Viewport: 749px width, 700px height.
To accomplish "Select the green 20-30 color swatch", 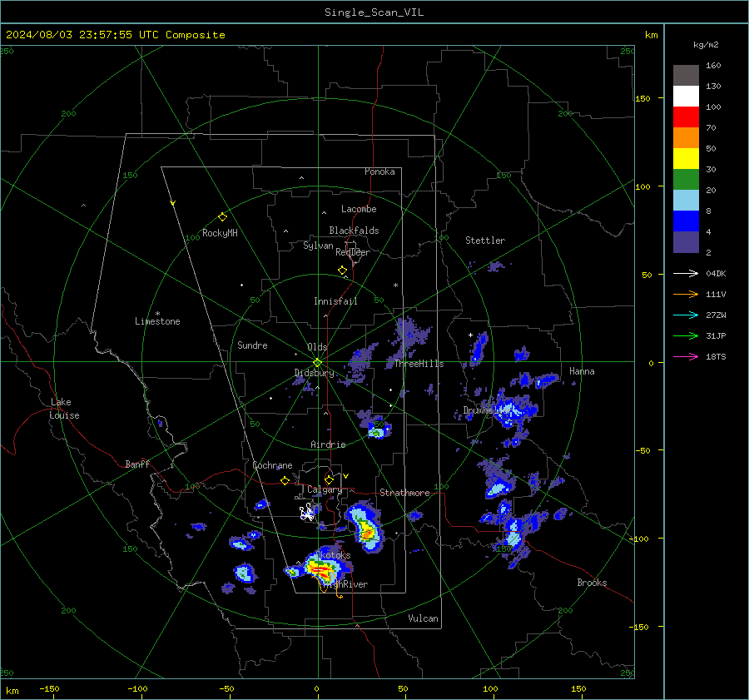I will 686,180.
